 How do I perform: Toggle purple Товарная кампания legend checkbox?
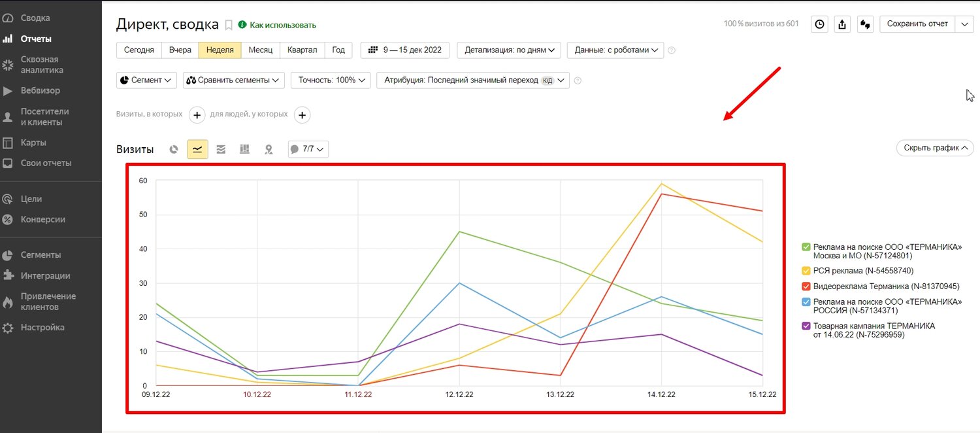pyautogui.click(x=806, y=325)
